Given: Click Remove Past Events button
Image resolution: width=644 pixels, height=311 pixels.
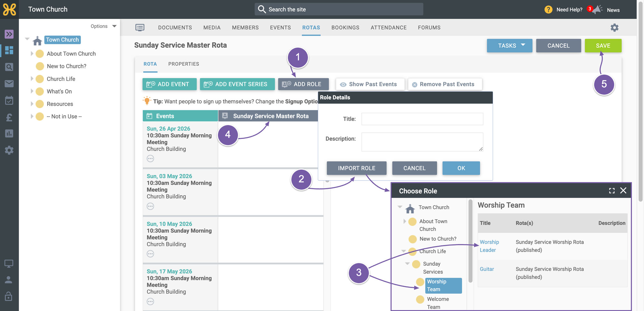Looking at the screenshot, I should (445, 84).
